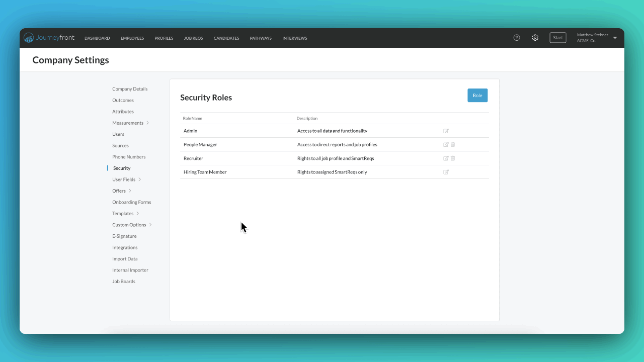
Task: Expand the Measurements settings section
Action: [x=128, y=123]
